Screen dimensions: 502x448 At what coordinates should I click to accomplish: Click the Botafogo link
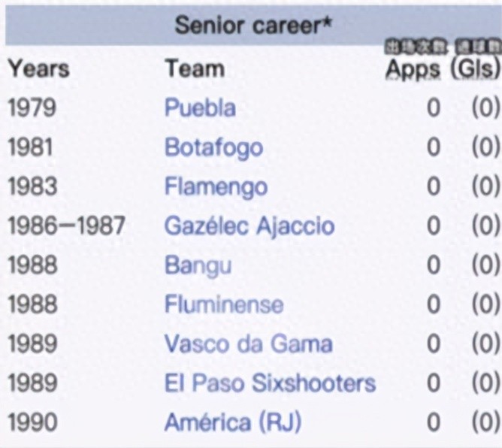(213, 147)
